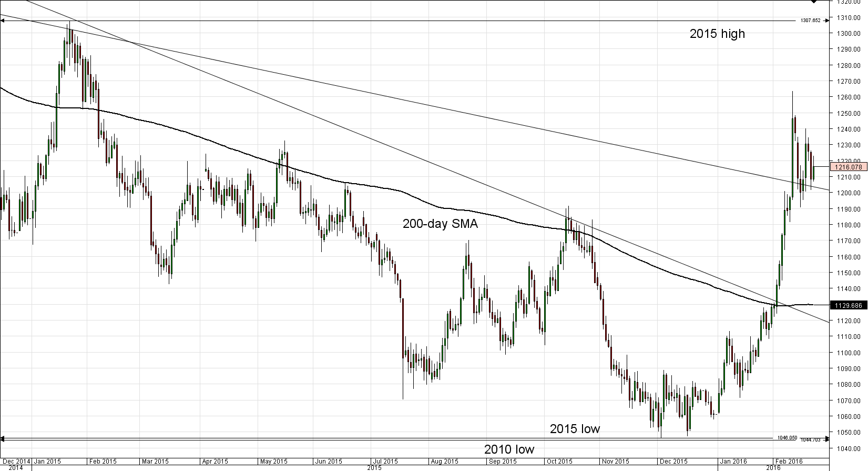Select the 1200.00 price axis value
This screenshot has width=868, height=471.
coord(850,193)
